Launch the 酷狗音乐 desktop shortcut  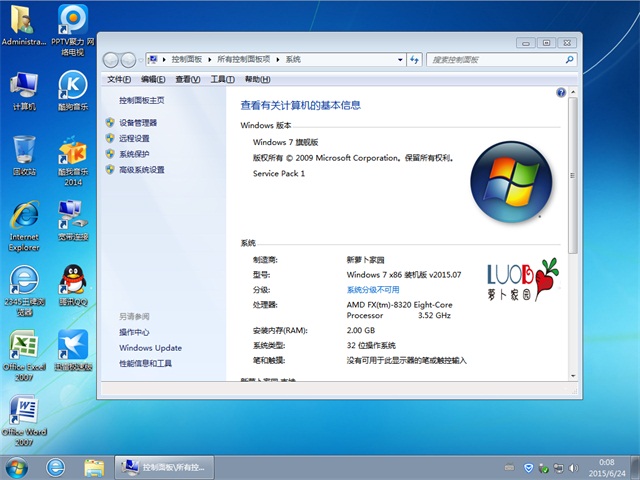pyautogui.click(x=73, y=91)
